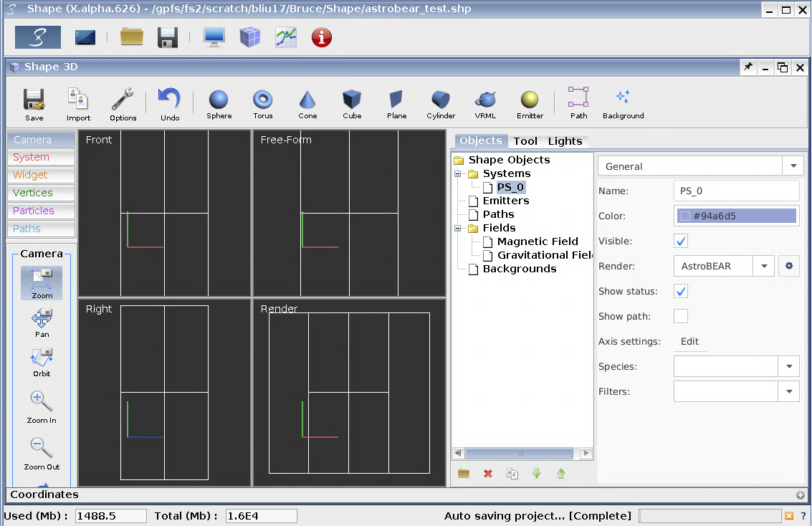Screen dimensions: 812x526
Task: Add a Plane object
Action: [x=396, y=104]
